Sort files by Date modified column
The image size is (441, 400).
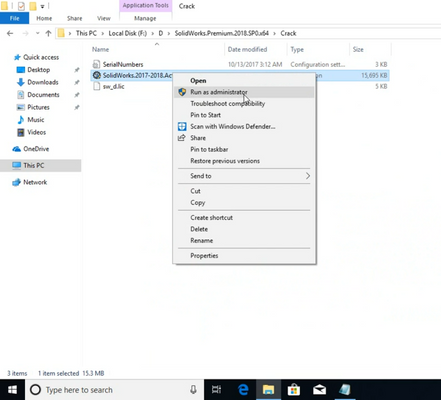coord(247,49)
